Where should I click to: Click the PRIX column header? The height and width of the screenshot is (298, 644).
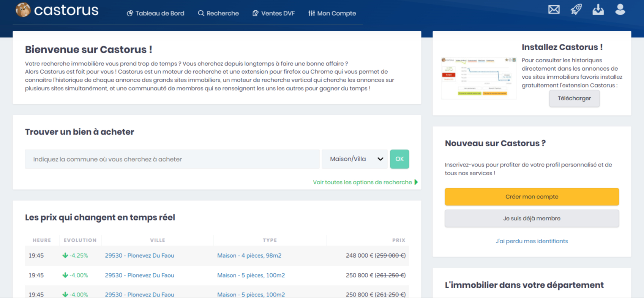point(399,240)
